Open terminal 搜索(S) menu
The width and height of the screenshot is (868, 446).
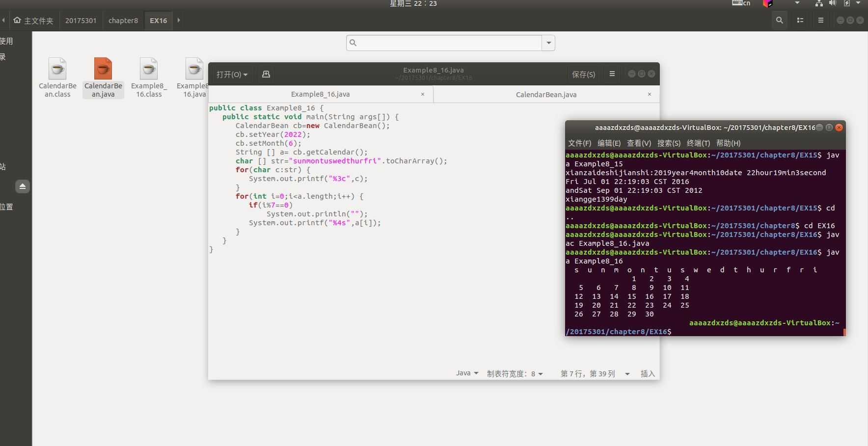pyautogui.click(x=669, y=143)
